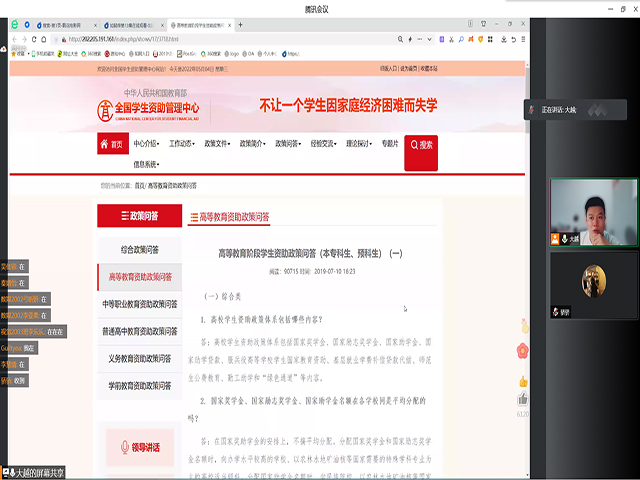
Task: Expand the 经验交流 navigation menu
Action: [x=323, y=144]
